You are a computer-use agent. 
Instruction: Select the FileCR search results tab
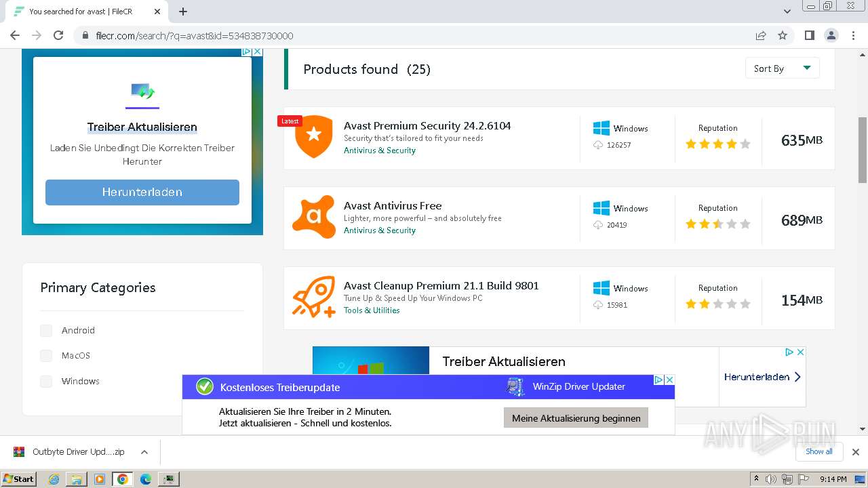pos(88,12)
